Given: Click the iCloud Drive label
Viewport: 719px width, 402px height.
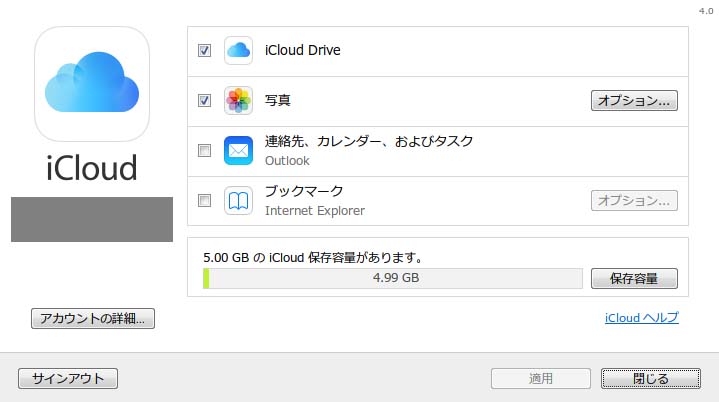Looking at the screenshot, I should (303, 50).
